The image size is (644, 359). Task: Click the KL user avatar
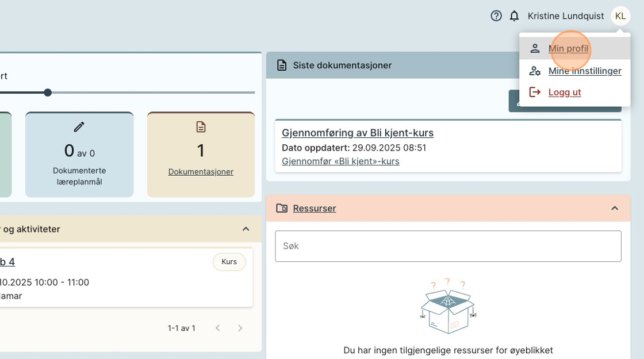click(x=620, y=16)
